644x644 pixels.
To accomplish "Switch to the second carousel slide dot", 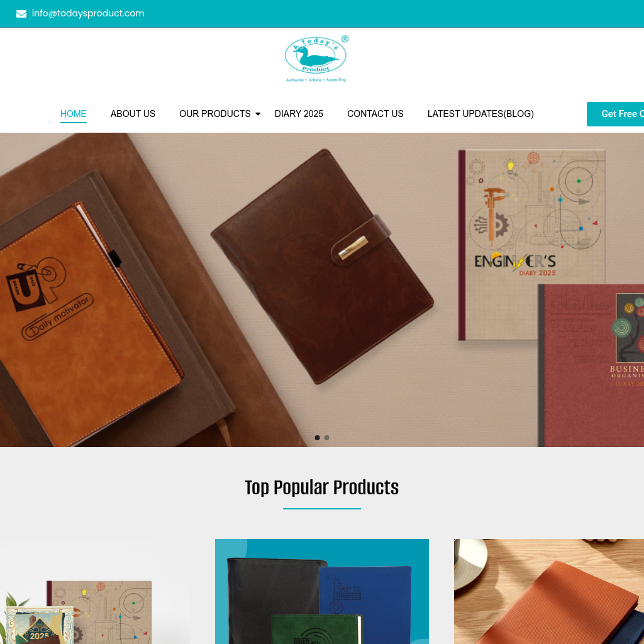I will 327,438.
